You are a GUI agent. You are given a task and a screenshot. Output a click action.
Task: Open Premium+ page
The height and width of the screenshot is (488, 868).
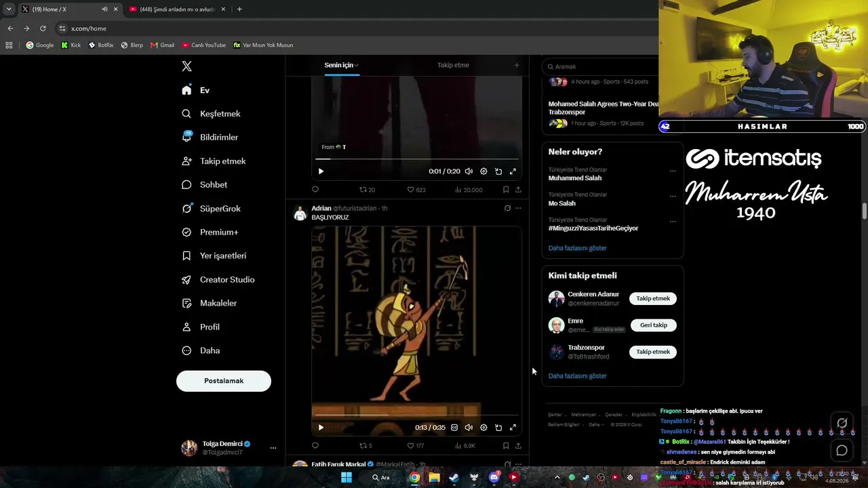pyautogui.click(x=210, y=232)
